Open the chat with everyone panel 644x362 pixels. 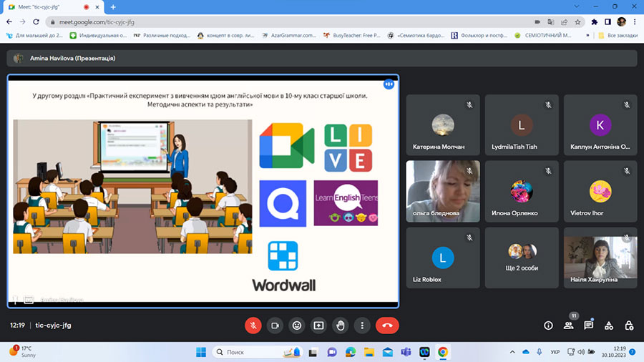click(588, 326)
